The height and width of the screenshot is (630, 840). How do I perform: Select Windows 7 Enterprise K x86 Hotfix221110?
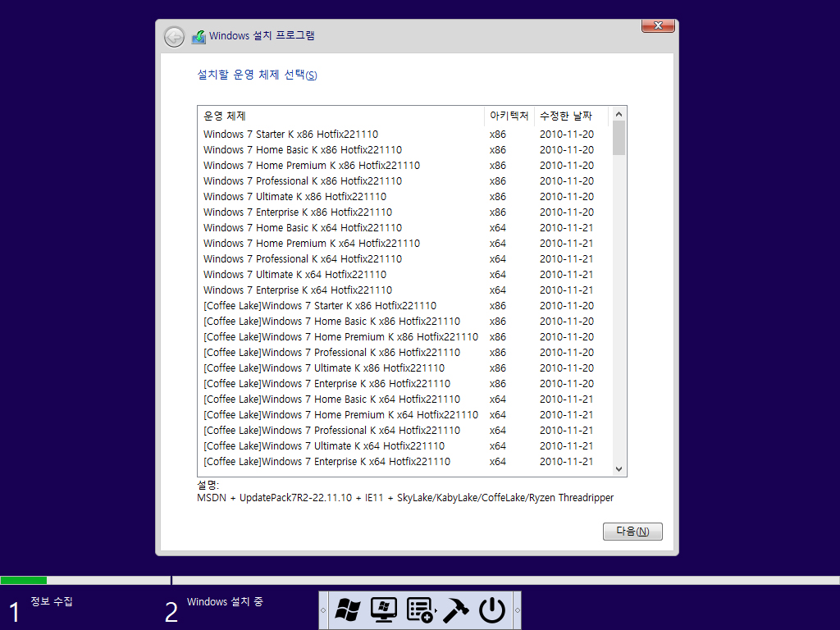tap(404, 212)
